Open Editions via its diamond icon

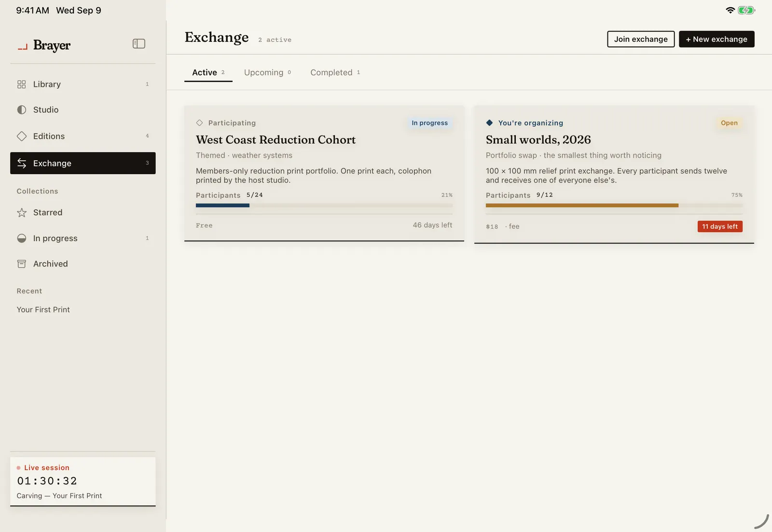[22, 136]
